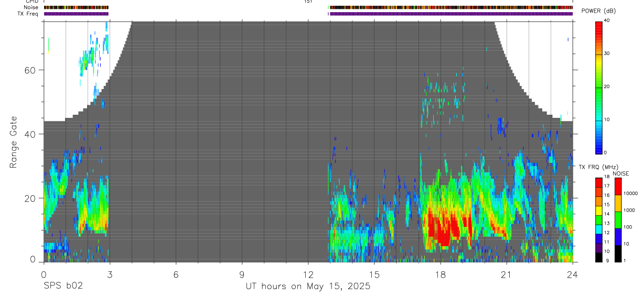Select the TX Freq purple strip
644x297 pixels.
(x=308, y=14)
